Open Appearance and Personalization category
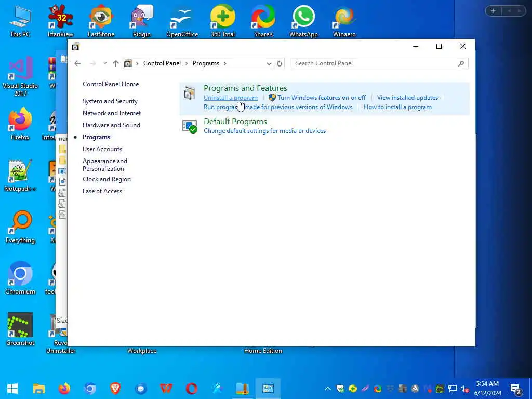The height and width of the screenshot is (399, 532). pyautogui.click(x=105, y=165)
